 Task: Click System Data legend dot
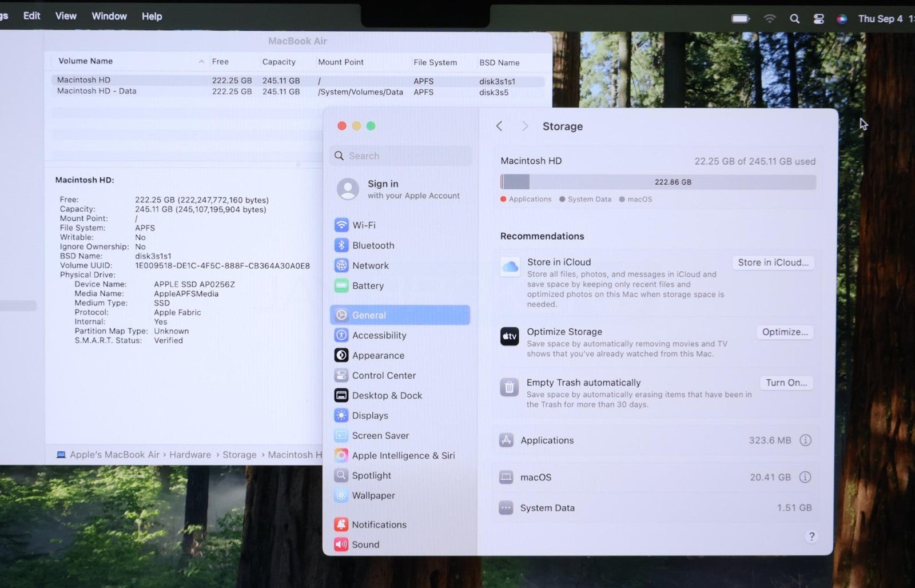[x=562, y=199]
